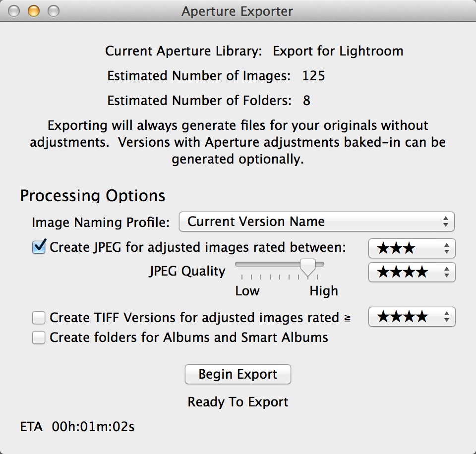Click the Processing Options heading
Screen dimensions: 476x454
coord(93,196)
